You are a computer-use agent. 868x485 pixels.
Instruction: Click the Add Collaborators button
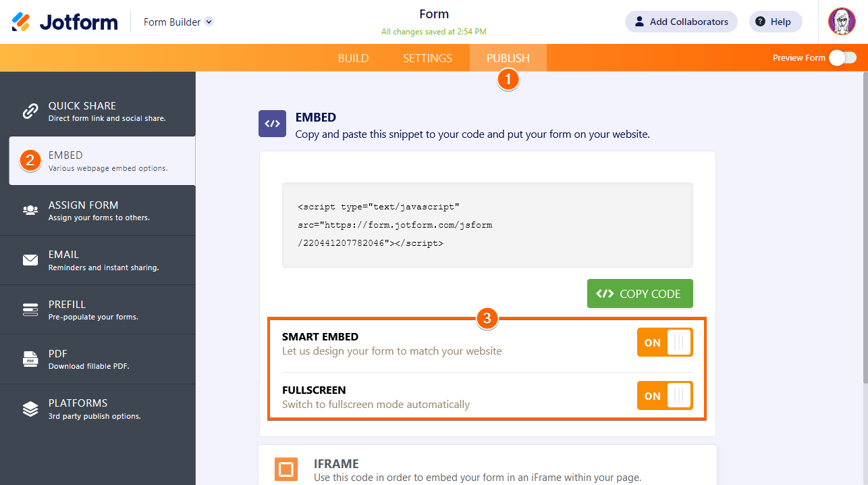coord(681,22)
